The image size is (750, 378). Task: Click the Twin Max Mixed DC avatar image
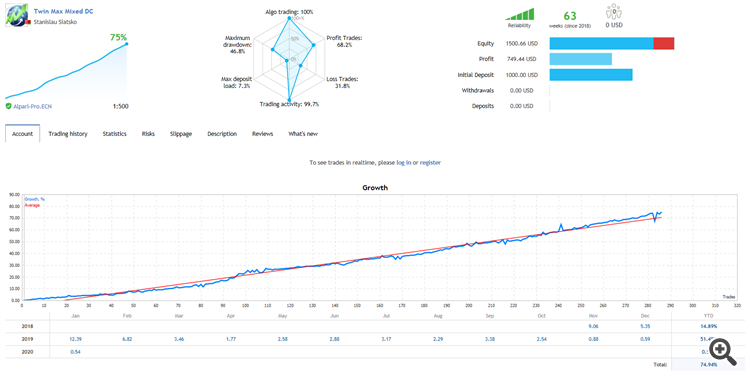[x=17, y=15]
